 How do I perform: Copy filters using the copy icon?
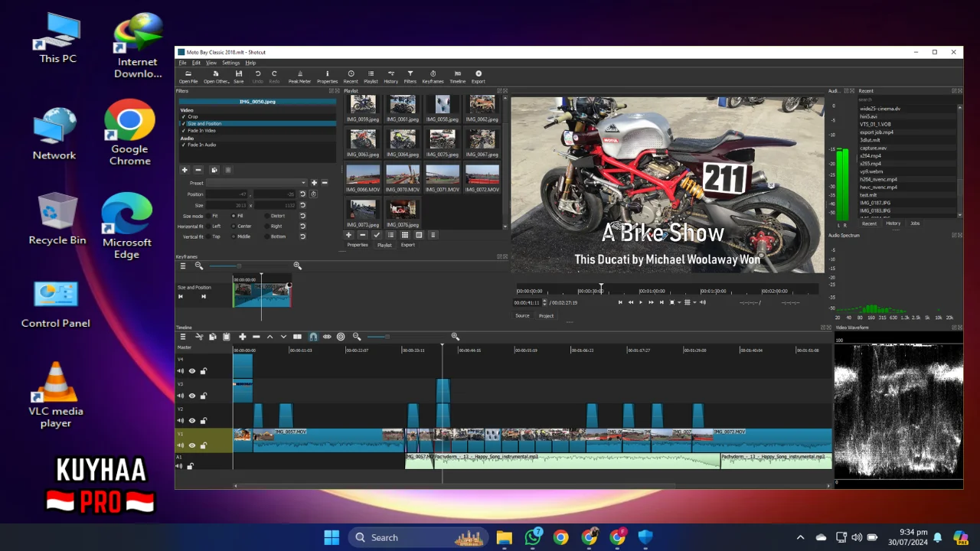pos(214,170)
